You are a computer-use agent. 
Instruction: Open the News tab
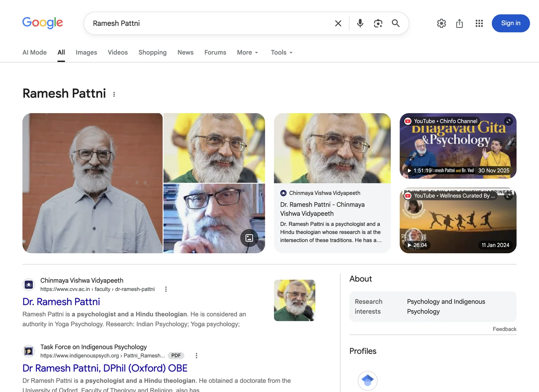coord(186,52)
